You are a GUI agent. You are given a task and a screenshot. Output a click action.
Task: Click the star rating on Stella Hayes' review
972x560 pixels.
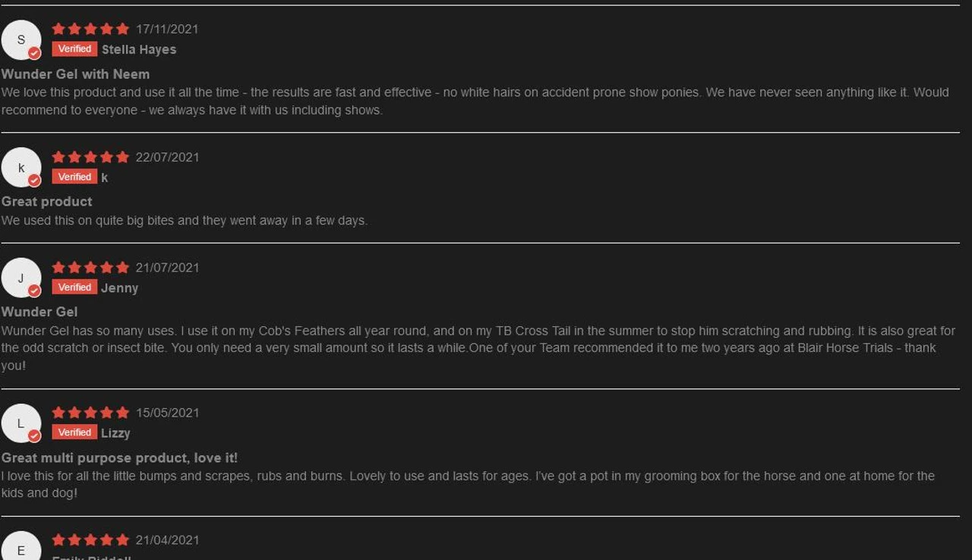click(x=90, y=29)
